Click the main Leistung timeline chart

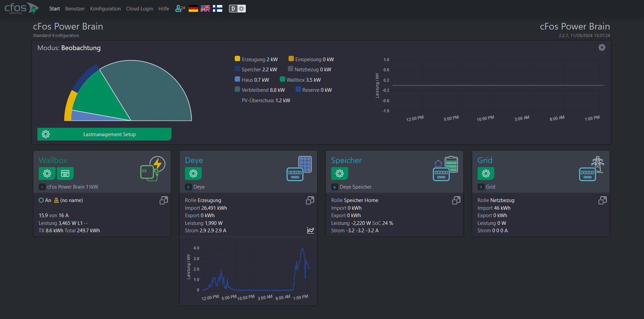click(489, 89)
